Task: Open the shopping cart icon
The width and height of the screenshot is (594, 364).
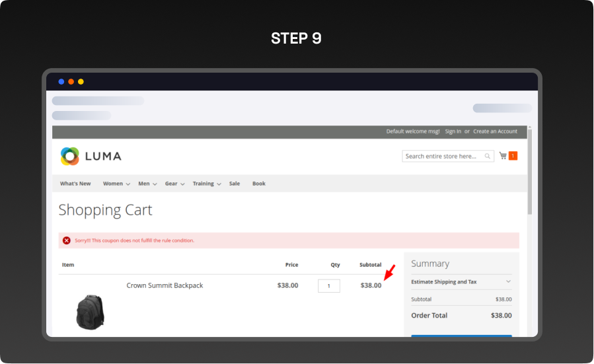Action: (x=503, y=156)
